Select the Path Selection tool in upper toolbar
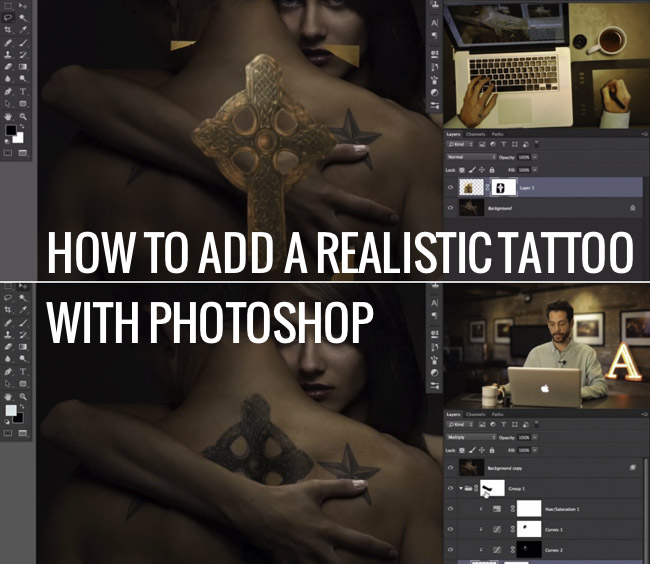Viewport: 650px width, 564px height. pos(8,104)
